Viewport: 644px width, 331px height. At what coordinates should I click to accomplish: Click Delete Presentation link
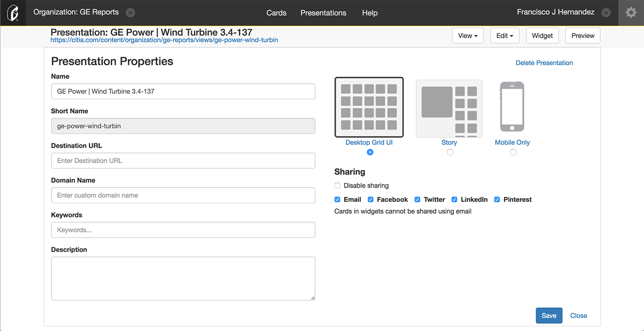[544, 63]
